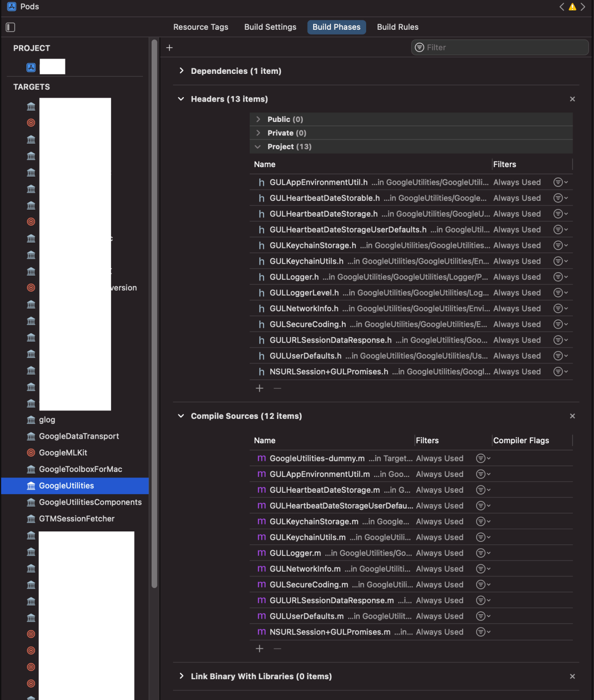Open filter menu for GULLogger.h

[560, 277]
